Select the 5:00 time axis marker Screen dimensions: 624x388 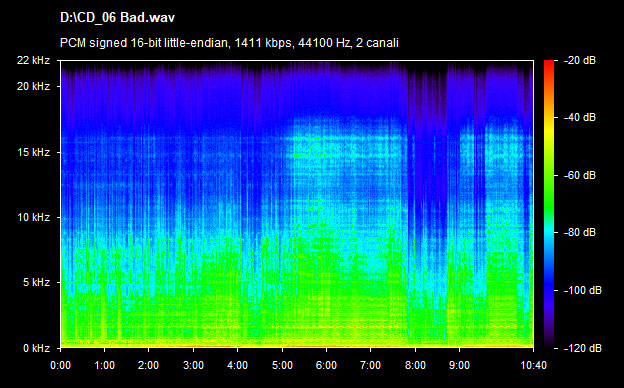pos(282,365)
